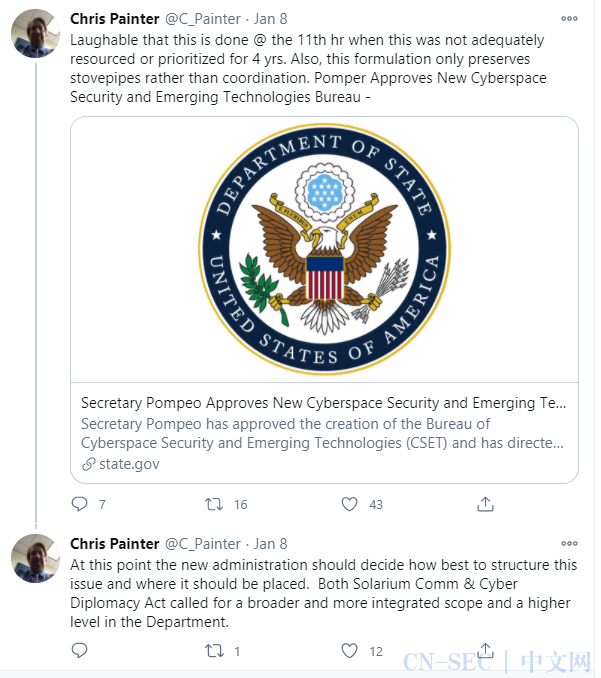
Task: Open more options menu on first tweet
Action: (x=569, y=19)
